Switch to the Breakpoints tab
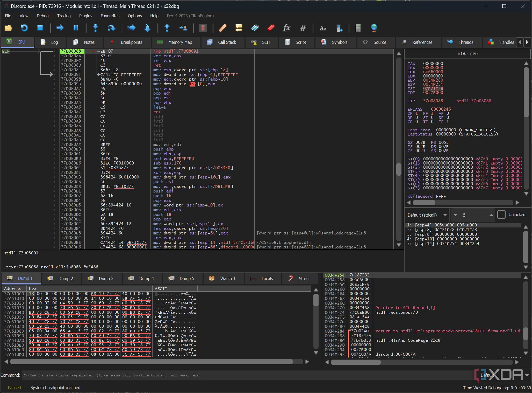The height and width of the screenshot is (393, 532). pyautogui.click(x=127, y=42)
